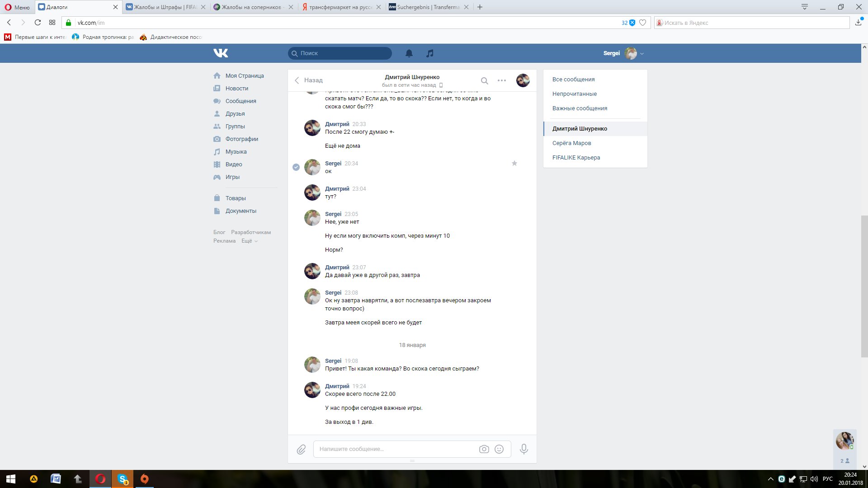This screenshot has height=488, width=868.
Task: Open Фотографии in sidebar
Action: coord(242,139)
